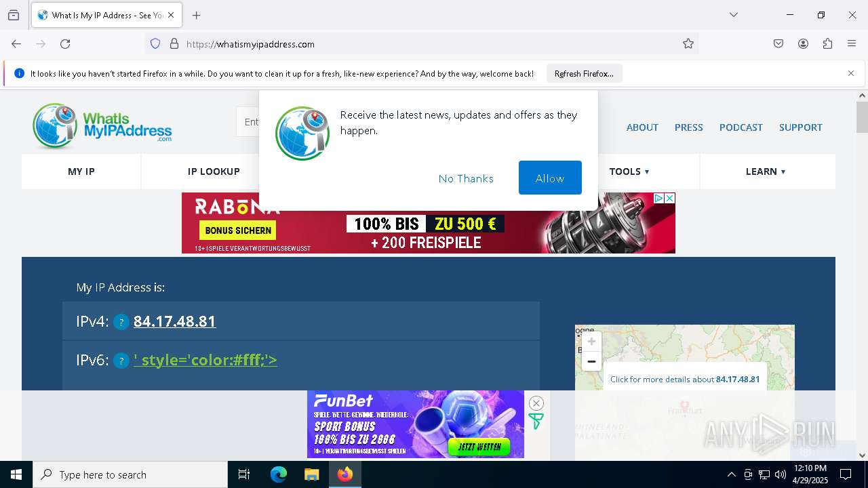Open the 84.17.48.81 IPv4 address link
The image size is (868, 488).
[x=175, y=321]
